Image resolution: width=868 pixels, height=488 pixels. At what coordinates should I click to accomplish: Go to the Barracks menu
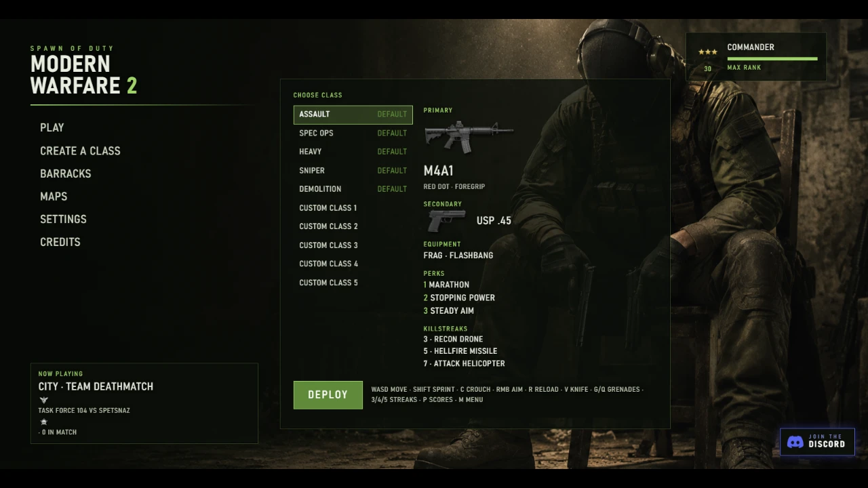[x=66, y=174]
